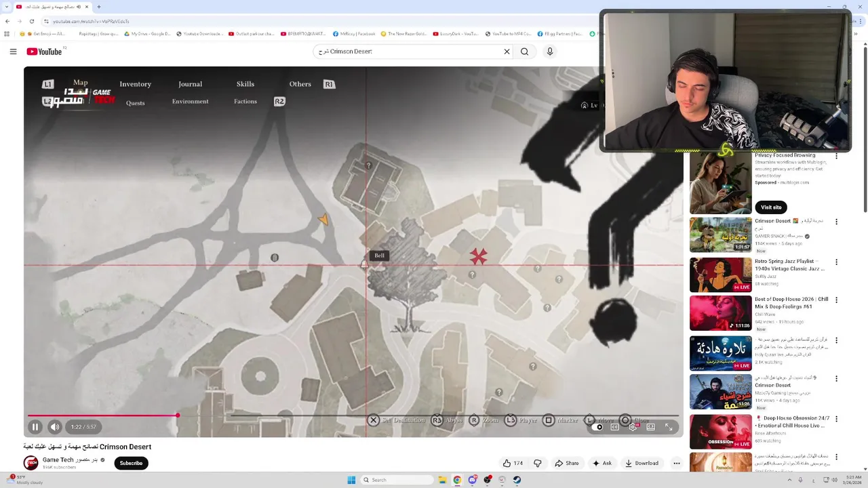This screenshot has height=488, width=868.
Task: Open Steam from the taskbar
Action: tap(517, 480)
